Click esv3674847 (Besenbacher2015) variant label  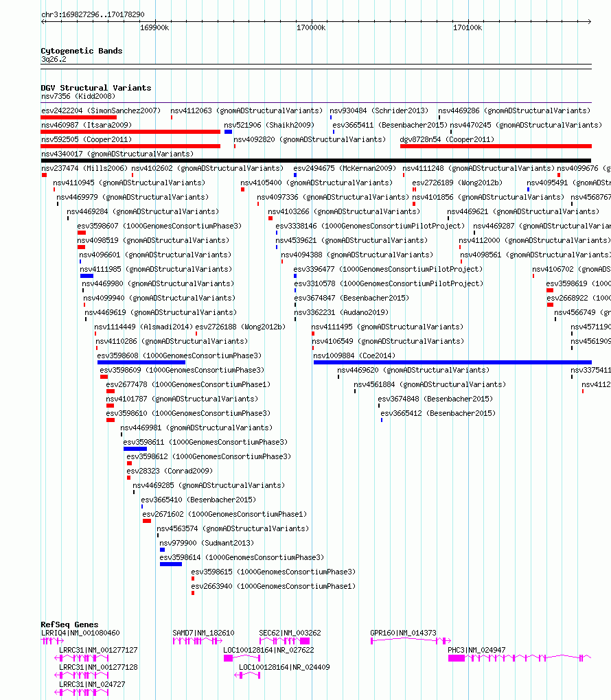point(351,299)
